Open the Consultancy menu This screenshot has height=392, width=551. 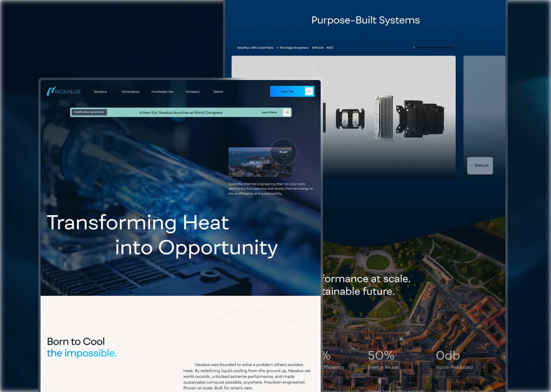coord(130,91)
